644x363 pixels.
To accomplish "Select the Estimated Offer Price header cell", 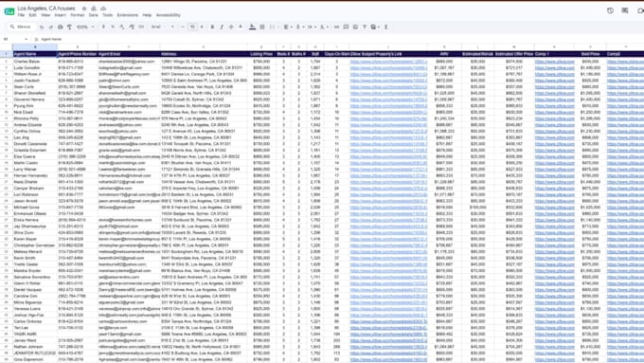I will coord(514,54).
